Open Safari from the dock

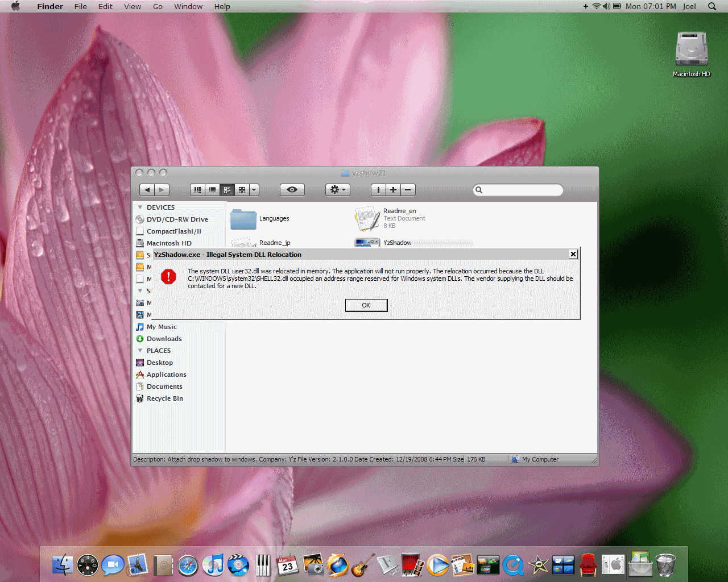pos(188,565)
